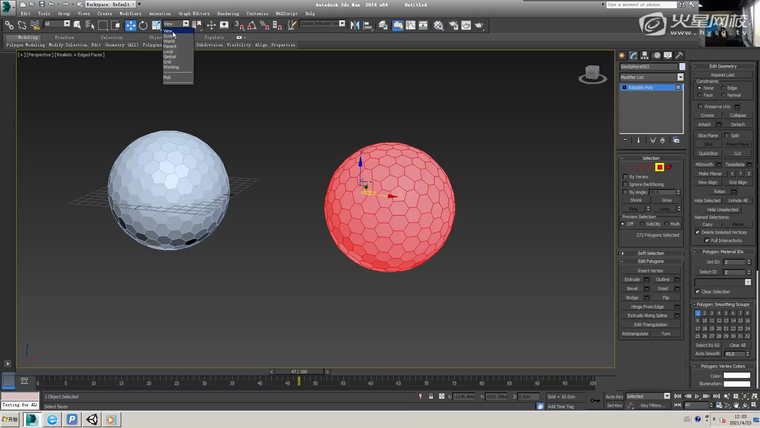
Task: Select the Edge constraint radio button
Action: pos(725,88)
